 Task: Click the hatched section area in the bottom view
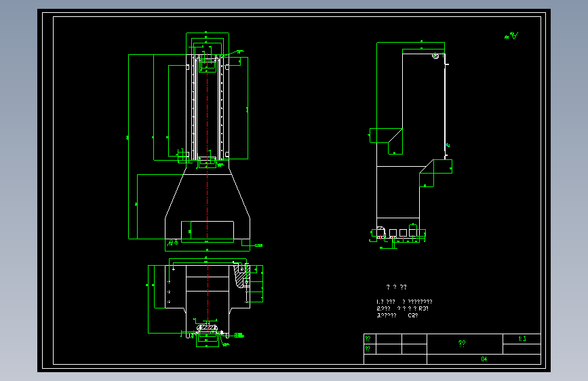[239, 277]
